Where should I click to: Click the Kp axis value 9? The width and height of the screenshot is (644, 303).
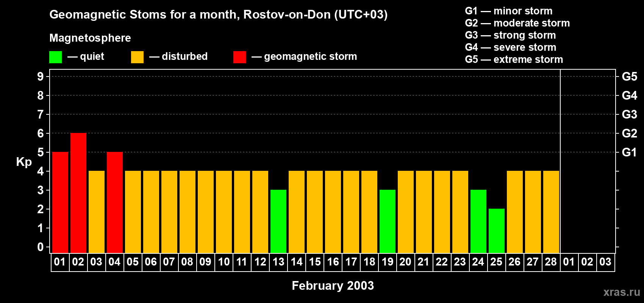pos(41,77)
